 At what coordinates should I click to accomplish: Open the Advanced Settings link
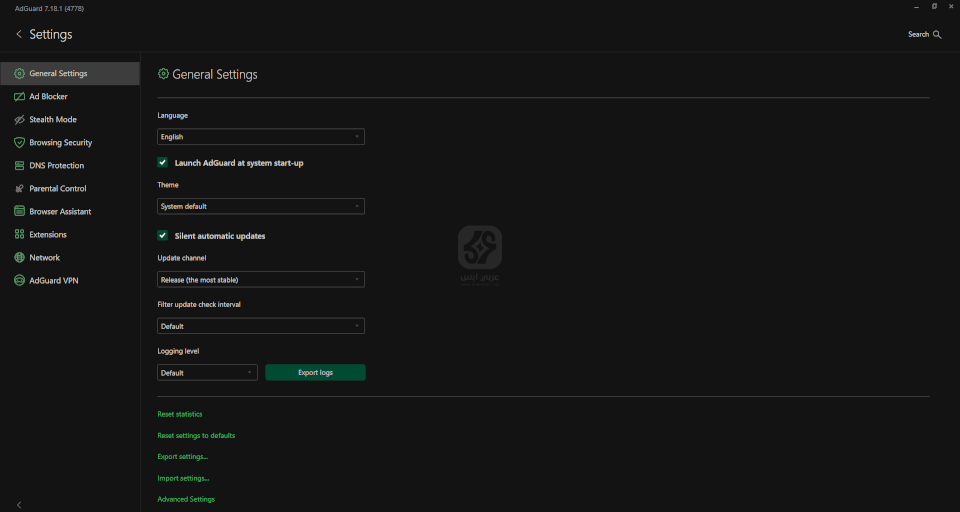click(x=186, y=499)
